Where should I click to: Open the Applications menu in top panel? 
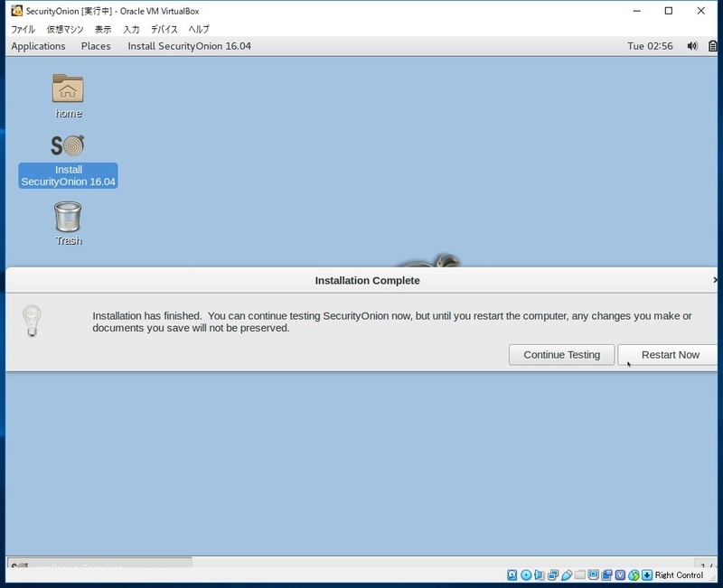click(x=38, y=46)
